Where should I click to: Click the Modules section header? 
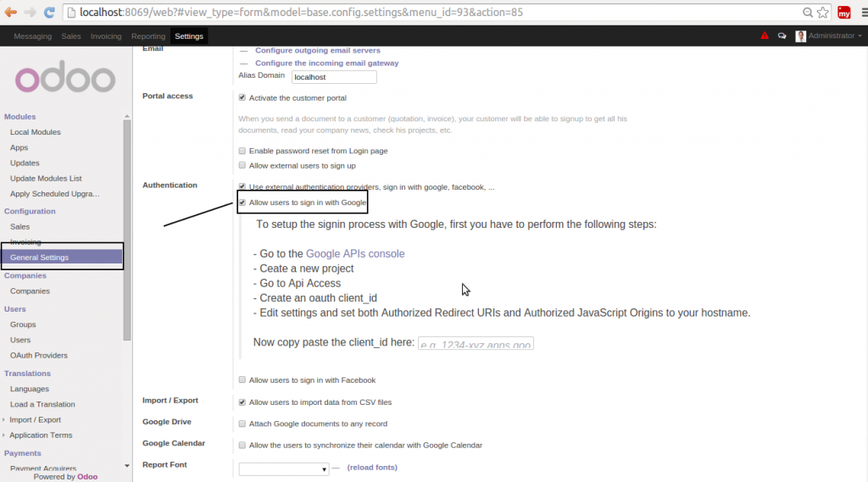(20, 117)
